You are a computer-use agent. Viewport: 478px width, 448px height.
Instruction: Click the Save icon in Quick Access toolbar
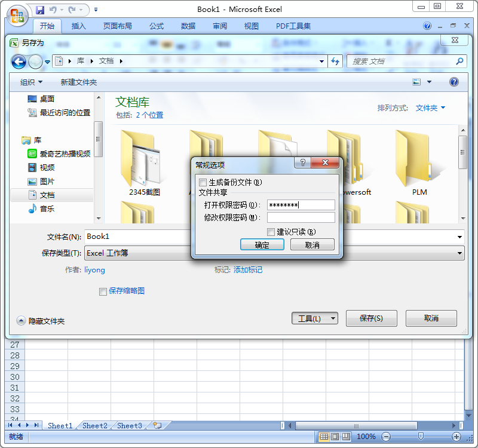[40, 10]
